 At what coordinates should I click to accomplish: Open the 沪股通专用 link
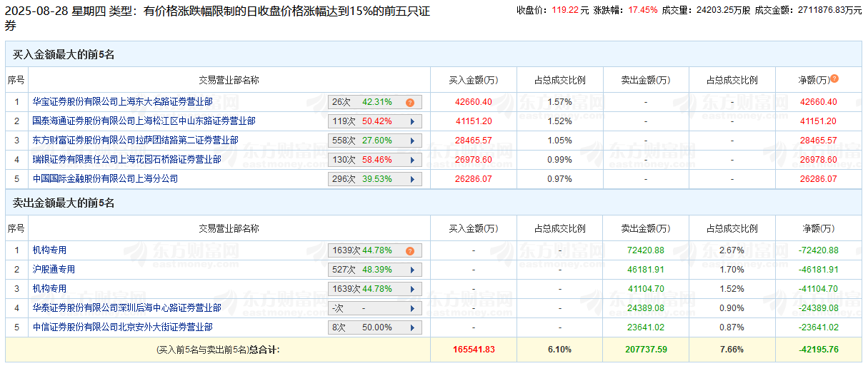(54, 270)
